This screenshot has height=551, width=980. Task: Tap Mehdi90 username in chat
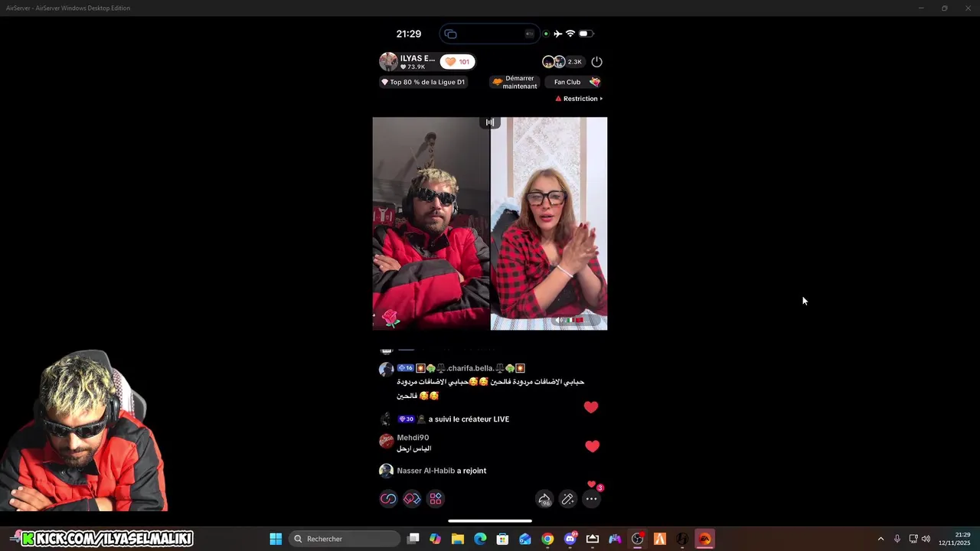(413, 438)
